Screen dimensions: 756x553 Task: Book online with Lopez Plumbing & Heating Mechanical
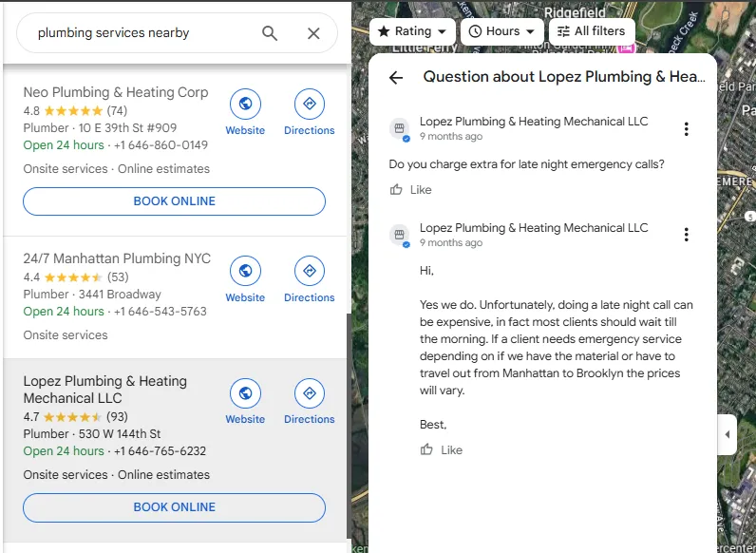point(174,507)
